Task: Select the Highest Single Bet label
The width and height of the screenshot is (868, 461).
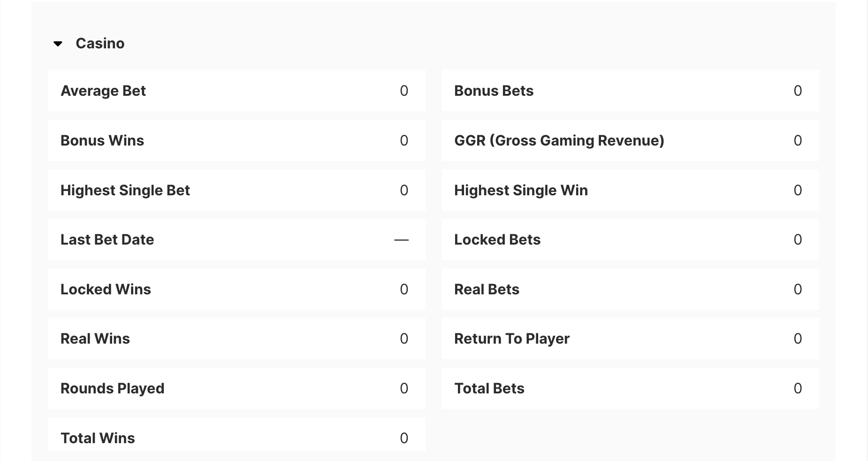Action: point(125,190)
